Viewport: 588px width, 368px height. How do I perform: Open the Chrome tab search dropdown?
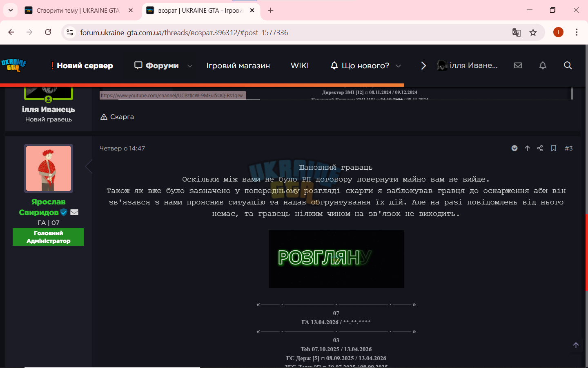11,10
